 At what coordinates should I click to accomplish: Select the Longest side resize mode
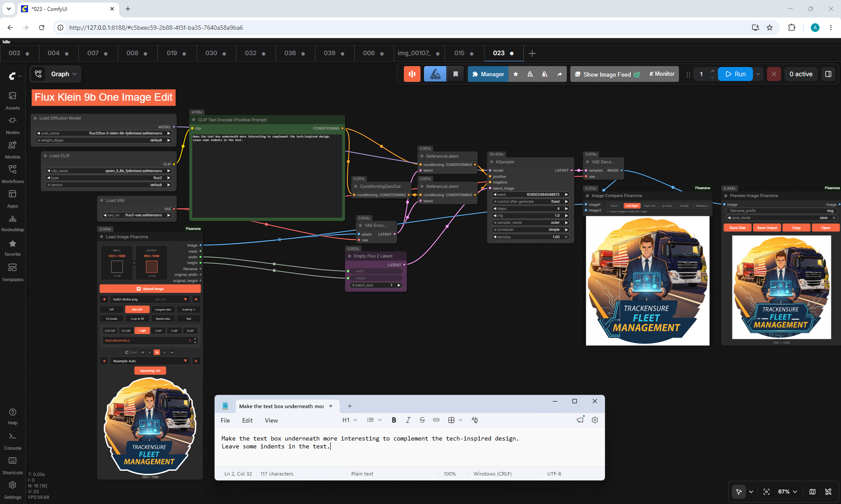[163, 310]
